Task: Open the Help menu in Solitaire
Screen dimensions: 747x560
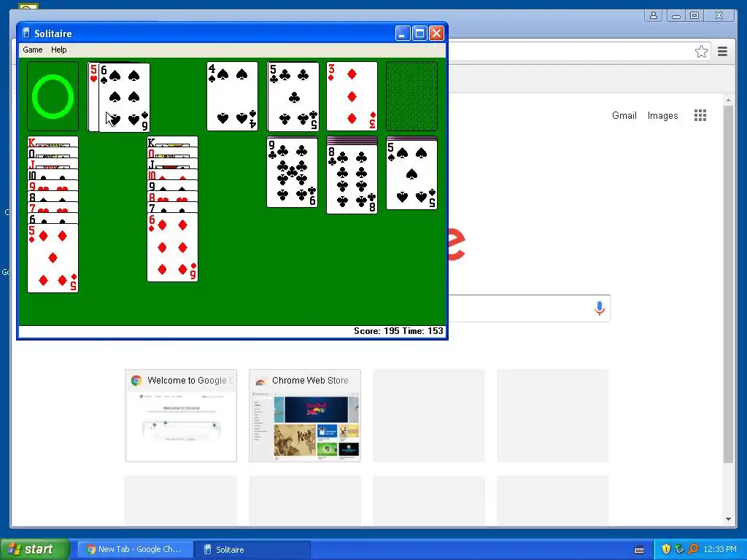Action: coord(58,50)
